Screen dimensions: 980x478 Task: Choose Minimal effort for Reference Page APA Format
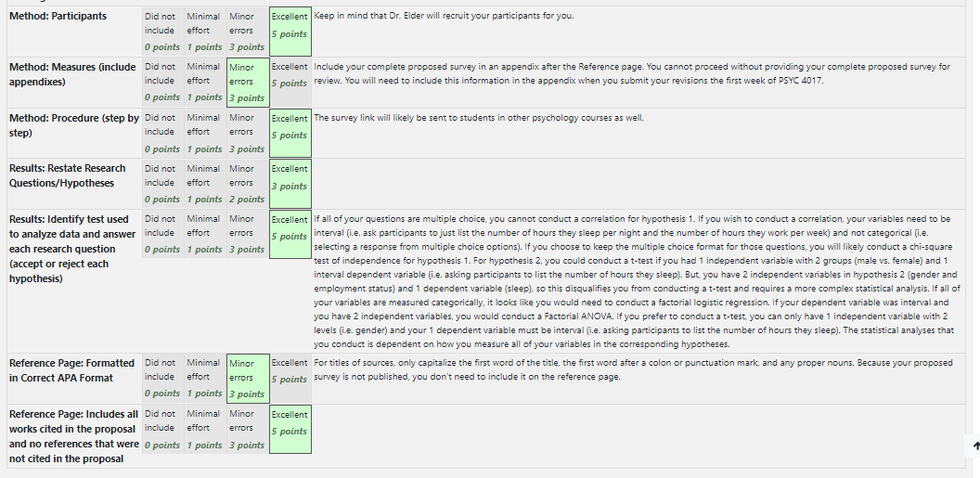(x=205, y=379)
